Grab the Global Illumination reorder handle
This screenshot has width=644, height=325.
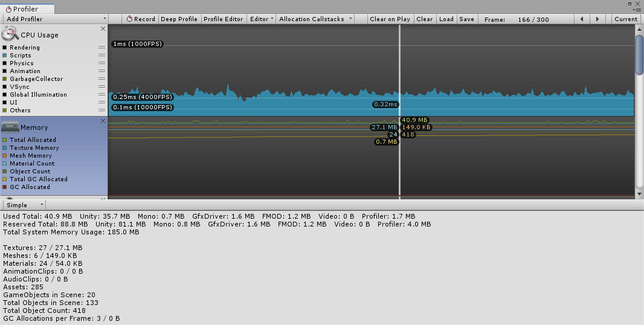(x=102, y=94)
